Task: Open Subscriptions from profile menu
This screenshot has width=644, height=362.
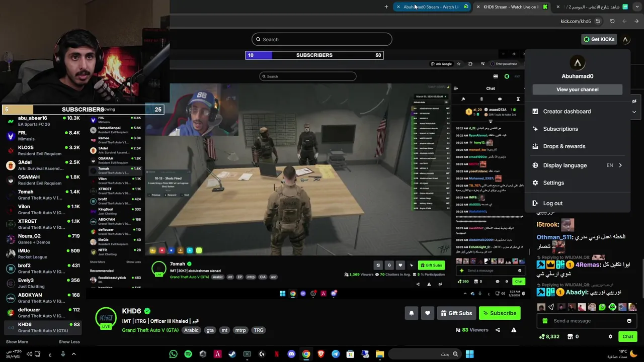Action: 578,129
